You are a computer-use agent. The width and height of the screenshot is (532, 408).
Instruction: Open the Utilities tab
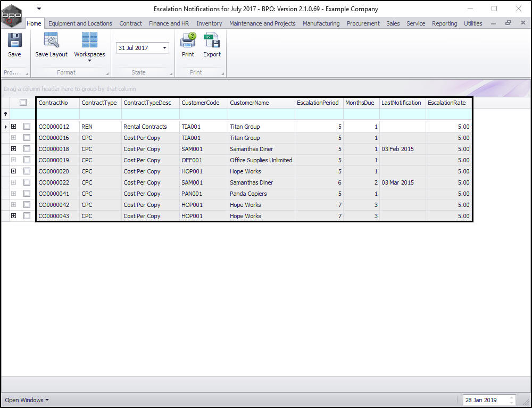pos(473,23)
